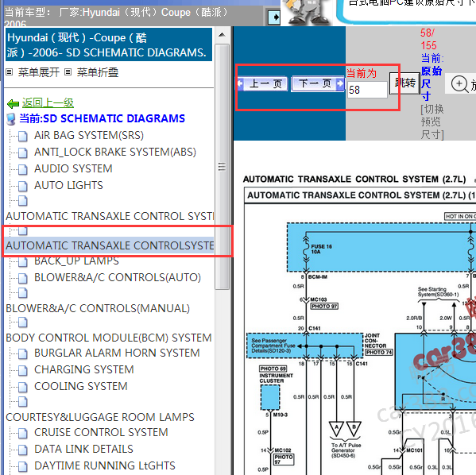Open BURGLAR ALARM HORN SYSTEM item
The width and height of the screenshot is (476, 475).
click(x=117, y=353)
